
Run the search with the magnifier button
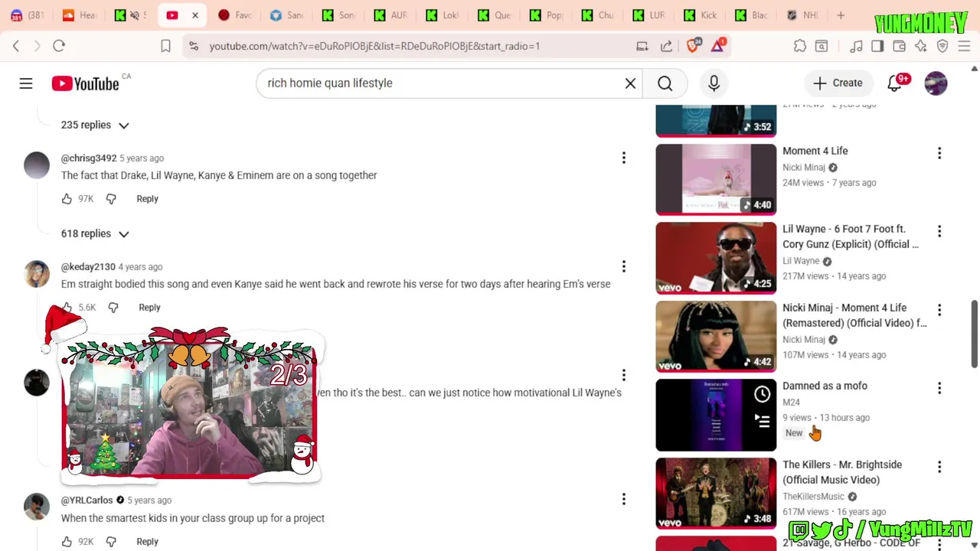click(x=665, y=83)
